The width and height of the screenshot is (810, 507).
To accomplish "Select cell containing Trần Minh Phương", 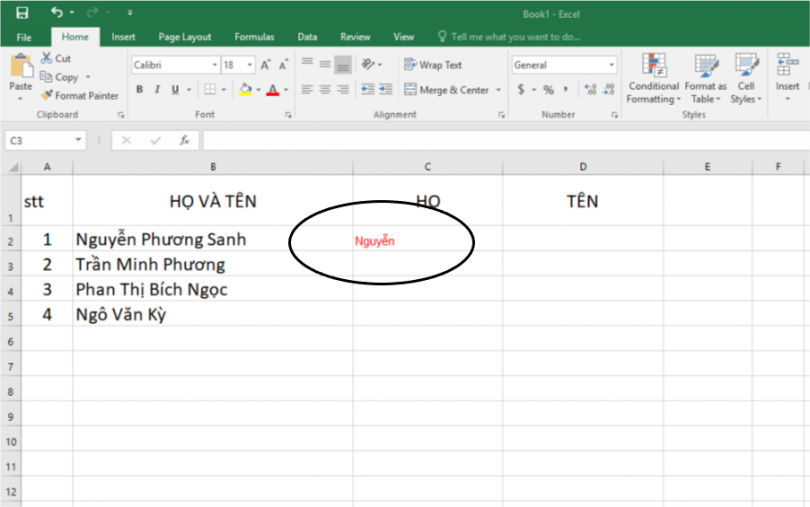I will point(213,264).
